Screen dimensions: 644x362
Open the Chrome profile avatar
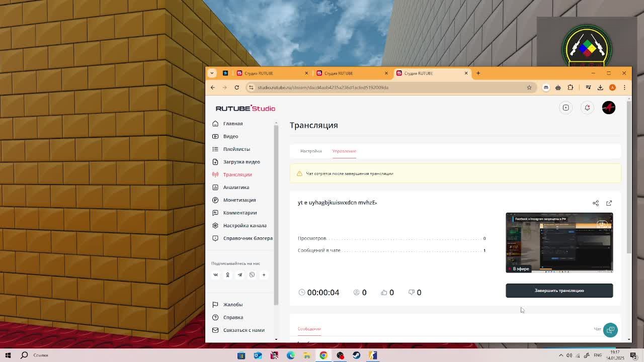click(612, 87)
